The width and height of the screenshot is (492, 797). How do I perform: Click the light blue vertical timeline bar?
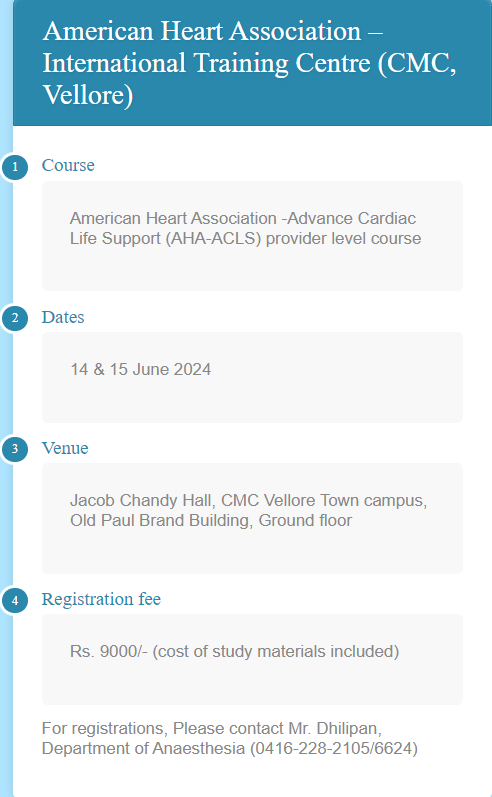[6, 398]
